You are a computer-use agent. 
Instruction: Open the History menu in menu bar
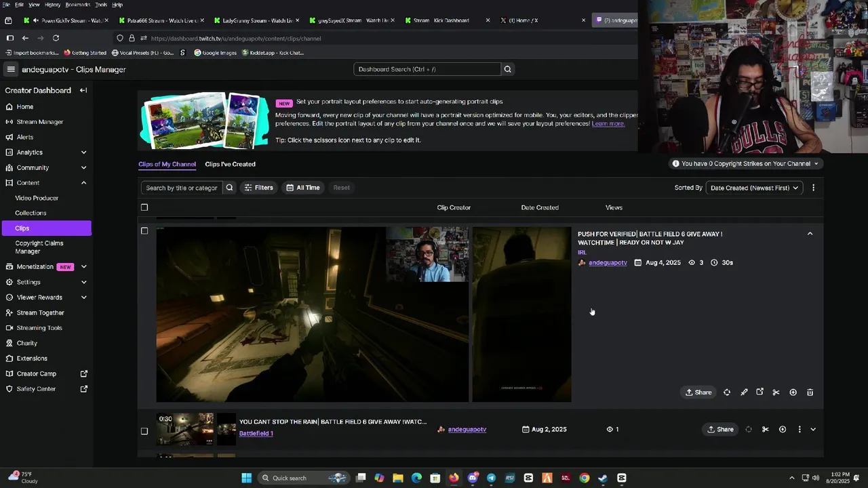coord(52,5)
